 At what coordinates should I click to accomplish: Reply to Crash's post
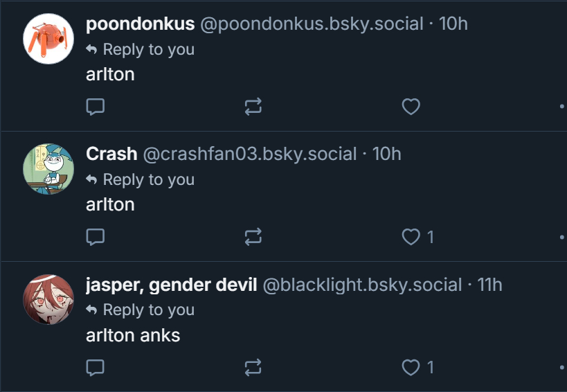coord(95,238)
